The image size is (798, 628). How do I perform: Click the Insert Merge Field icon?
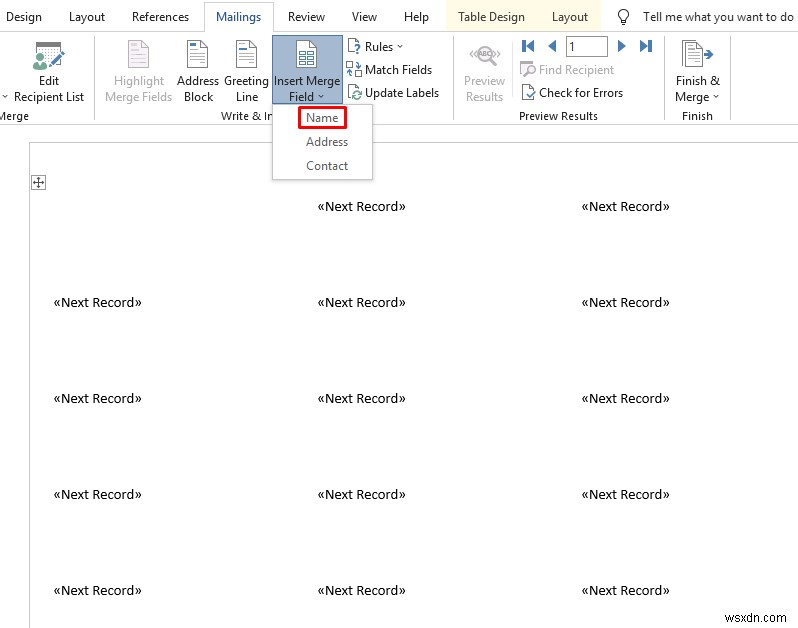[x=306, y=54]
